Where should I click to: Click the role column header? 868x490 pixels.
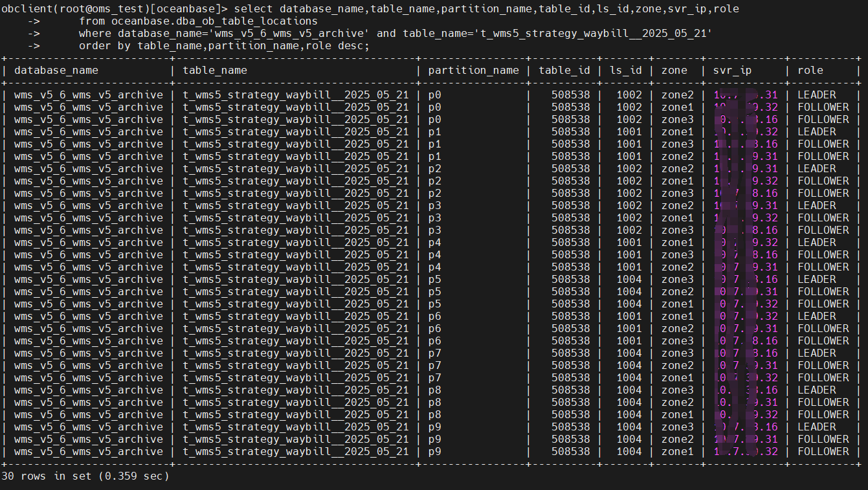point(810,71)
